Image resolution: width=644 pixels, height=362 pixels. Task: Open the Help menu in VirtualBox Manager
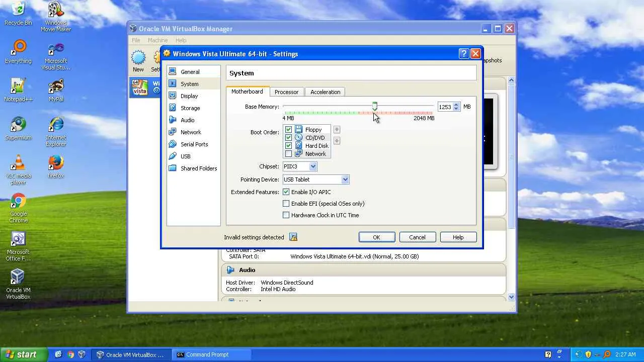(x=181, y=40)
